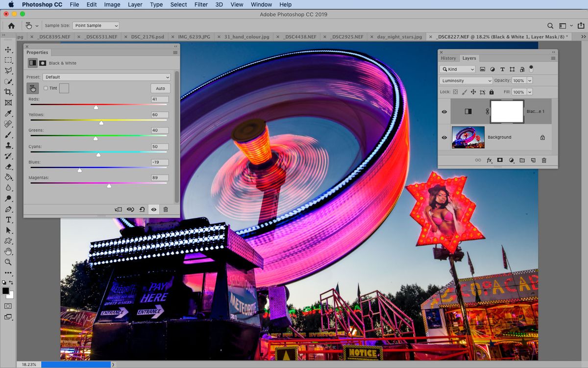The width and height of the screenshot is (588, 368).
Task: Delete the current layer using the trash icon
Action: point(544,160)
